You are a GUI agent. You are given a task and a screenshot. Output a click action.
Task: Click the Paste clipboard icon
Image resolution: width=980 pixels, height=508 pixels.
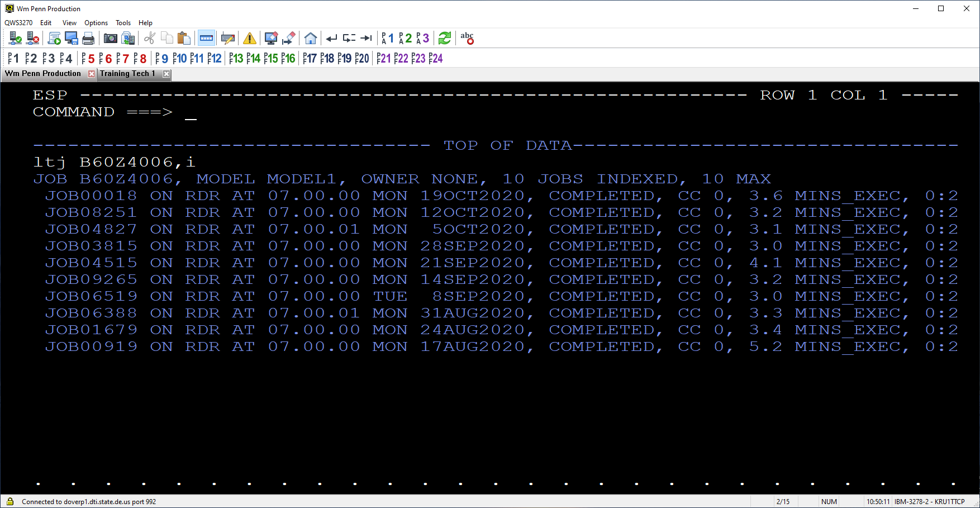tap(184, 38)
